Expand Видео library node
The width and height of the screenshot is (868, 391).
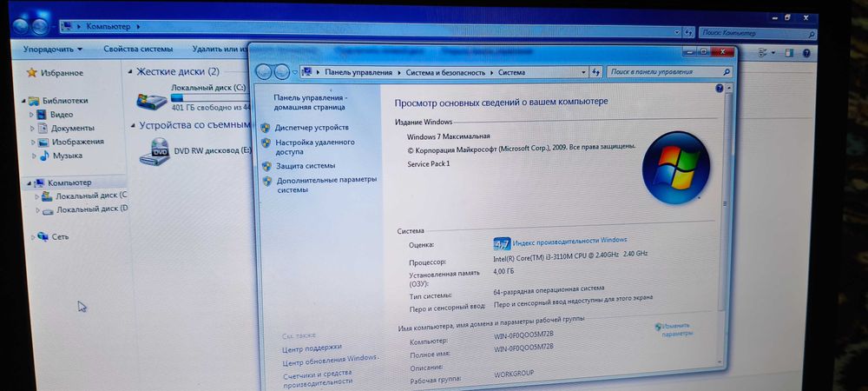pos(32,116)
